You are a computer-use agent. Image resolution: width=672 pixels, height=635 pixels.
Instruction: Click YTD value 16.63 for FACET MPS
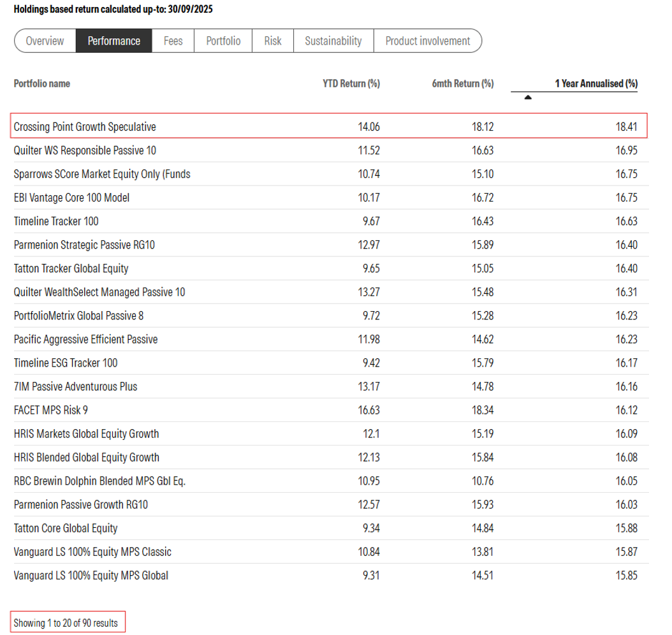[369, 410]
